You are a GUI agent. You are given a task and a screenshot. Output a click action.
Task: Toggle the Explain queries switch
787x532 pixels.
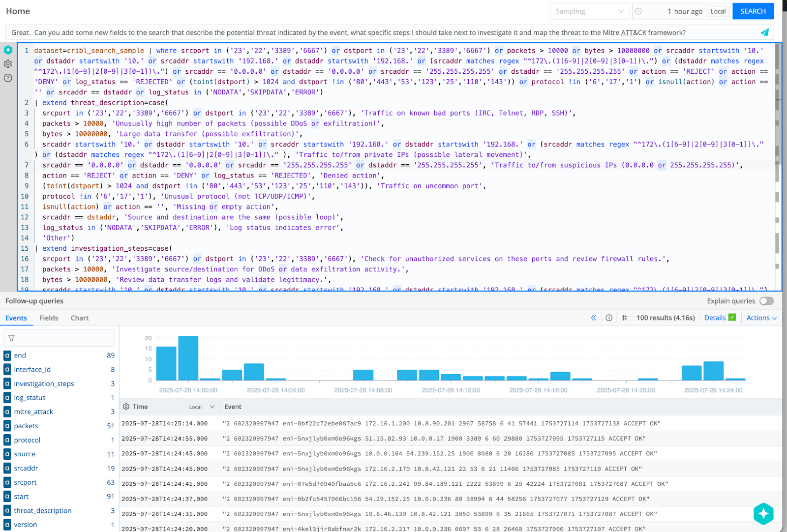pos(766,301)
